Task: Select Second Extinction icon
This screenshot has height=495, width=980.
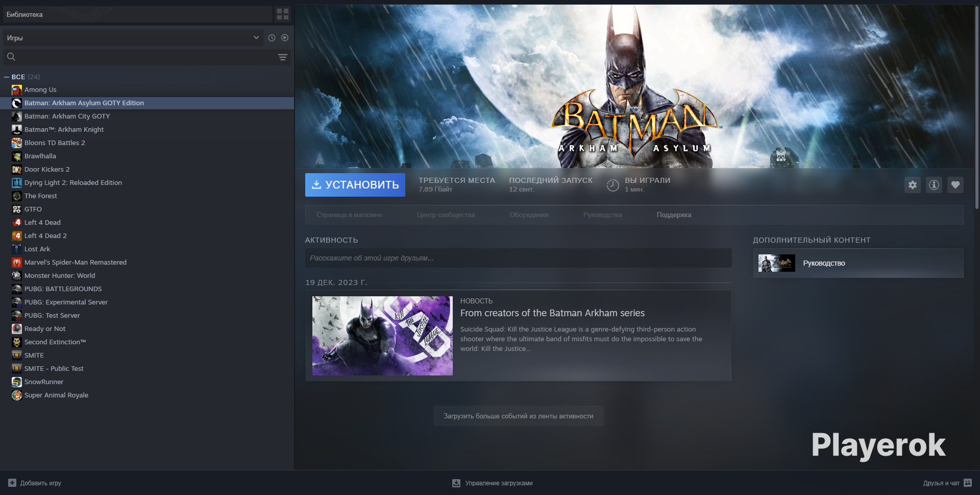Action: coord(17,342)
